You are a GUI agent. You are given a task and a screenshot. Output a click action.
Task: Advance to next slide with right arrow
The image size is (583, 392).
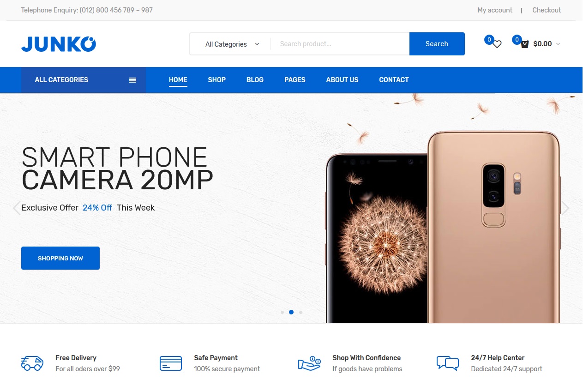pos(565,208)
